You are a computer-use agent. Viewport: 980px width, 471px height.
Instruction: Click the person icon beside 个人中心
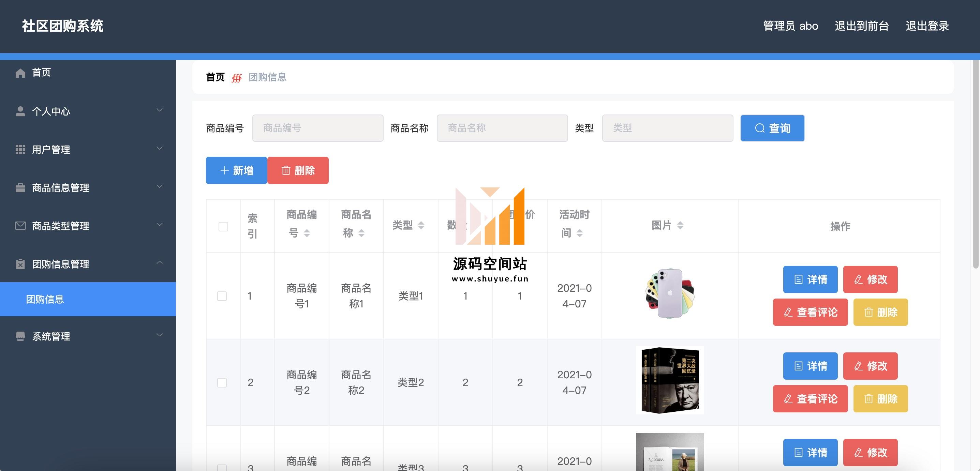coord(20,111)
